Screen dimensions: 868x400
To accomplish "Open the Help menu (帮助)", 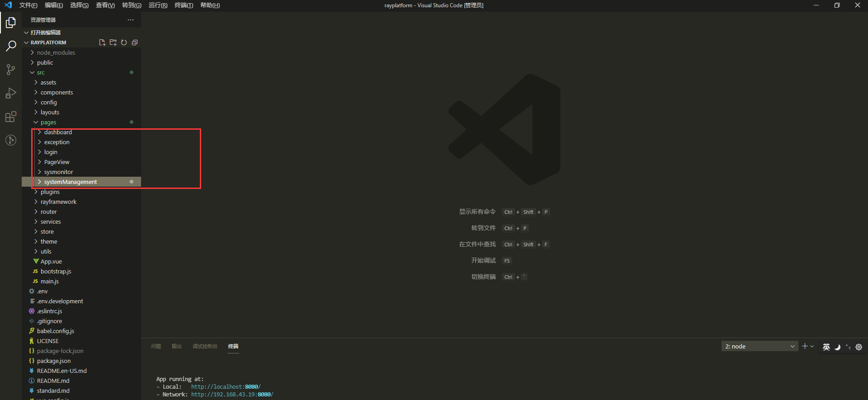I will point(210,5).
